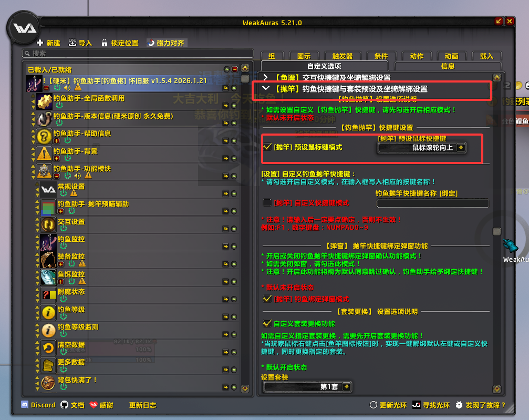Viewport: 529px width, 420px height.
Task: Click the 导入 import button
Action: 80,43
